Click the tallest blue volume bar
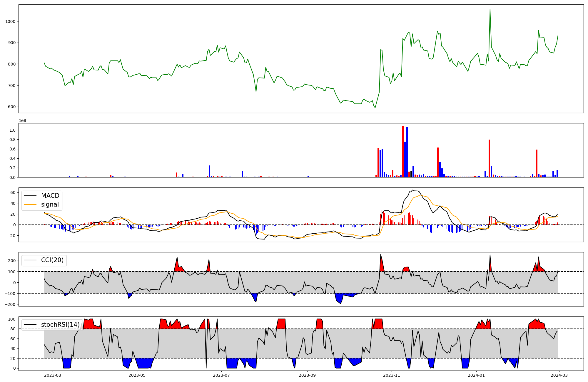Viewport: 588px width, 382px height. 407,152
